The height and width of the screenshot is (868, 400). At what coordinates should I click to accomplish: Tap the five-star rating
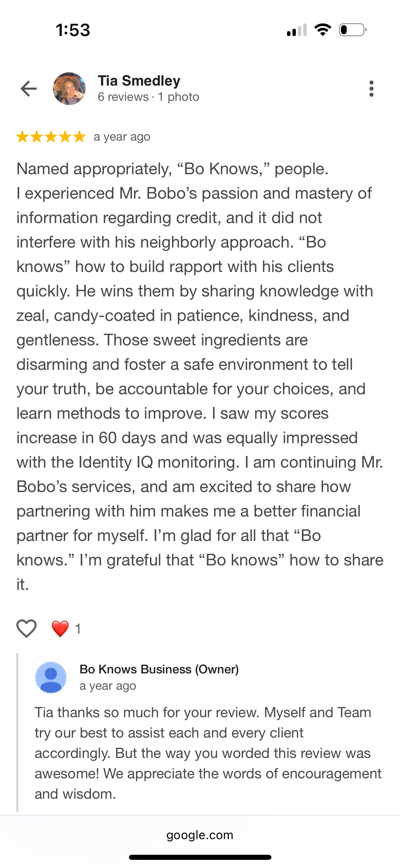click(51, 137)
